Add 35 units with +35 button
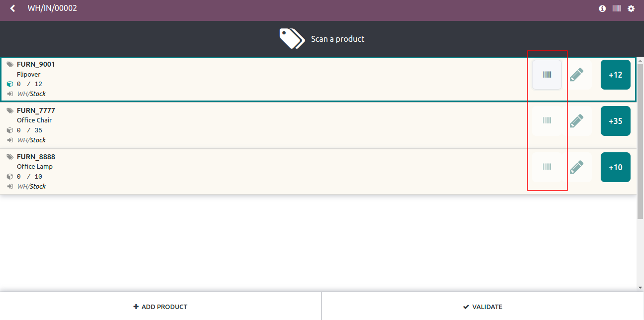The width and height of the screenshot is (644, 320). pyautogui.click(x=616, y=121)
